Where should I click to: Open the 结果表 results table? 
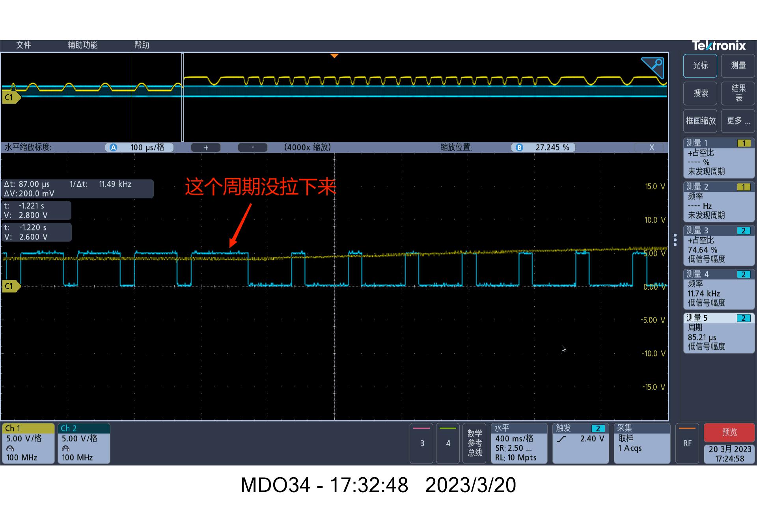pyautogui.click(x=738, y=93)
